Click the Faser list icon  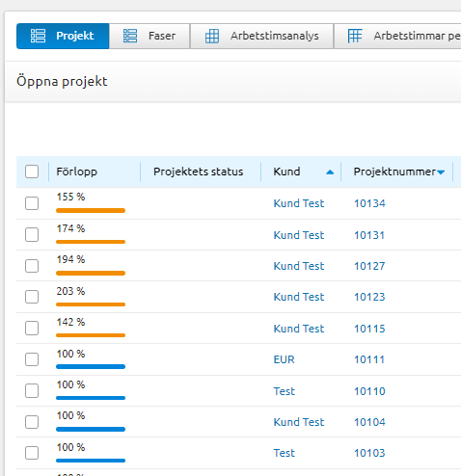[130, 36]
